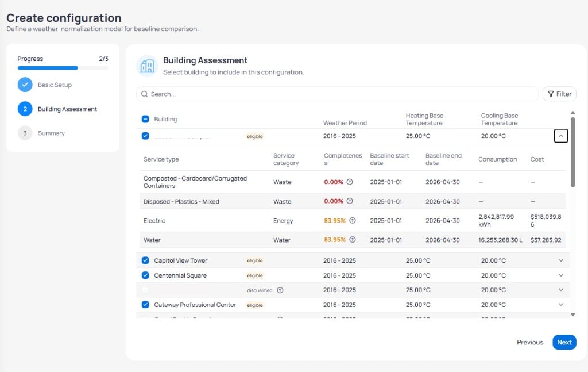Click Gateway Professional Center building name
Viewport: 588px width, 372px height.
[195, 305]
